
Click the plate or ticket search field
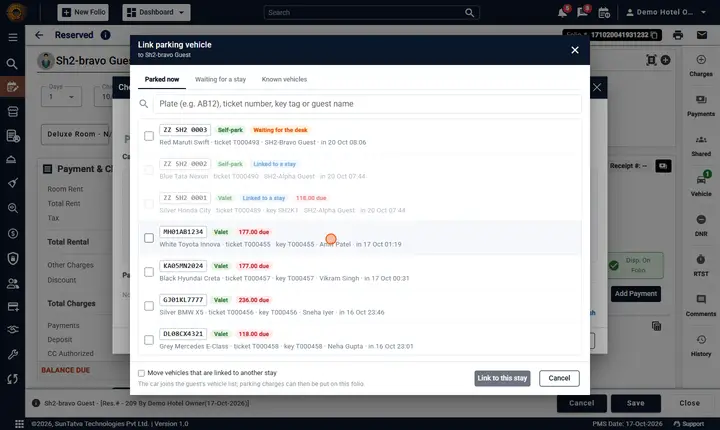coord(367,104)
